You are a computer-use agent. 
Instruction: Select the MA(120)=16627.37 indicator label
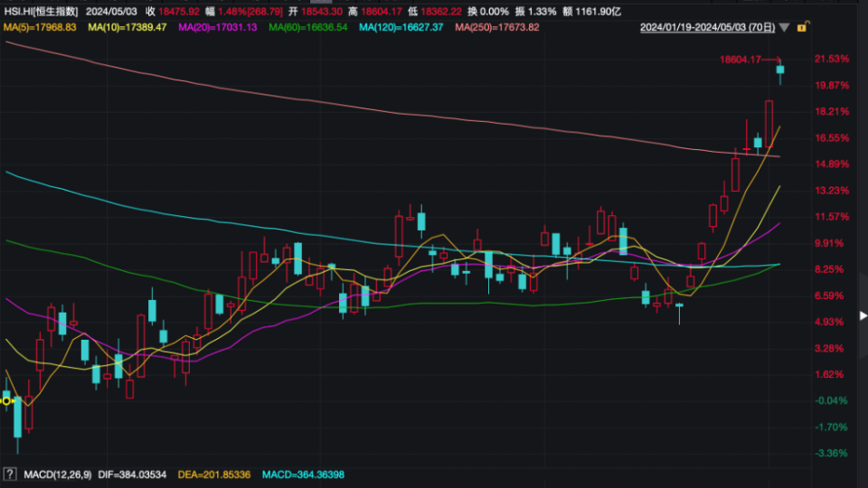[401, 27]
